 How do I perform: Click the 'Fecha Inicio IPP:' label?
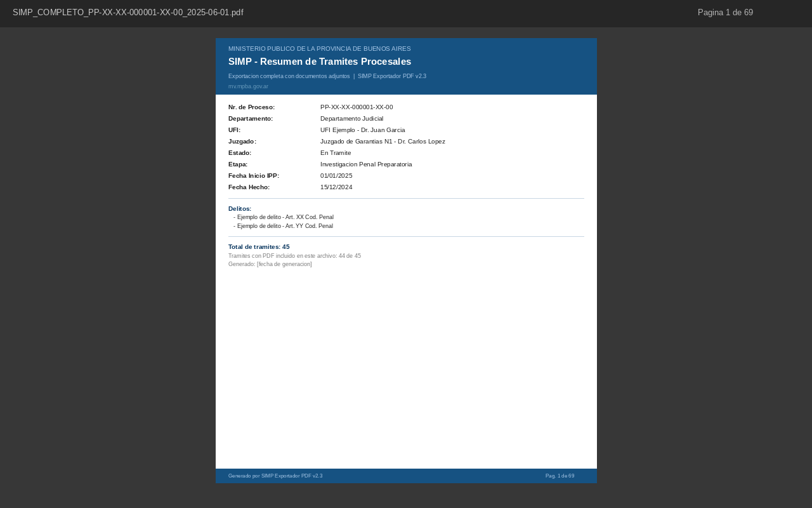254,176
